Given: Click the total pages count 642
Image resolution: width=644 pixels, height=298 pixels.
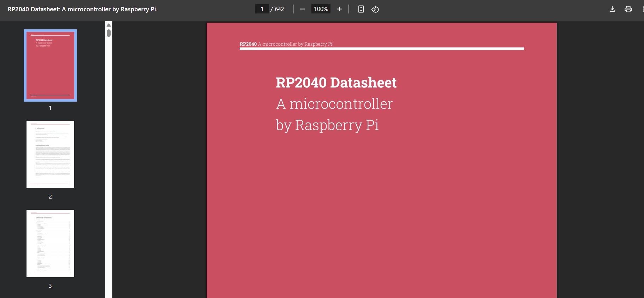Looking at the screenshot, I should (279, 9).
